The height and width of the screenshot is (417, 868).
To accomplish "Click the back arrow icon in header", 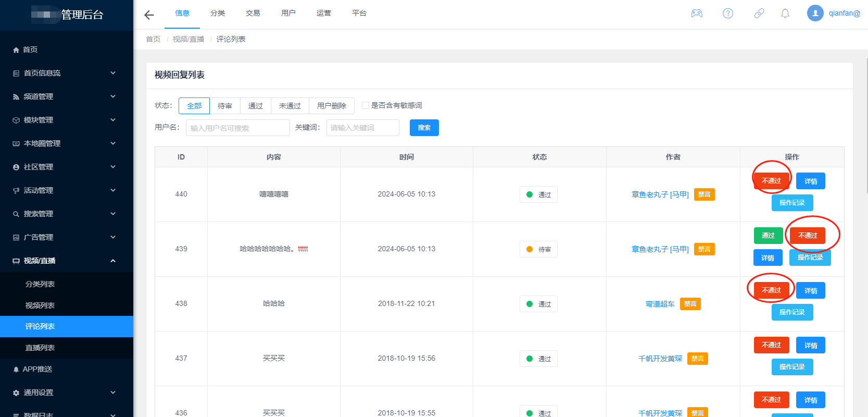I will [x=149, y=15].
